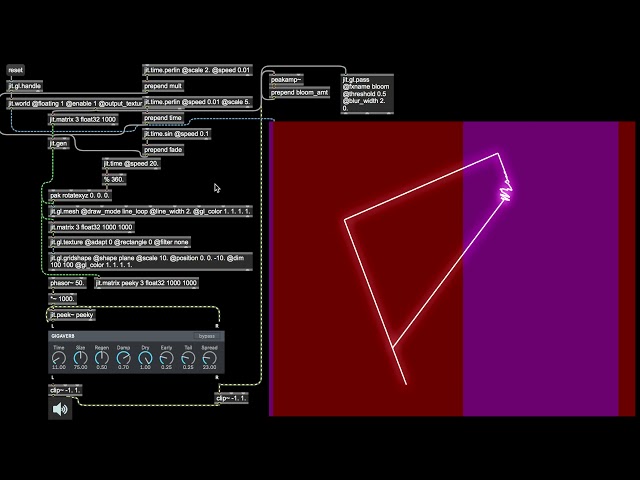The image size is (640, 480).
Task: Click the speaker audio on/off icon
Action: point(60,409)
